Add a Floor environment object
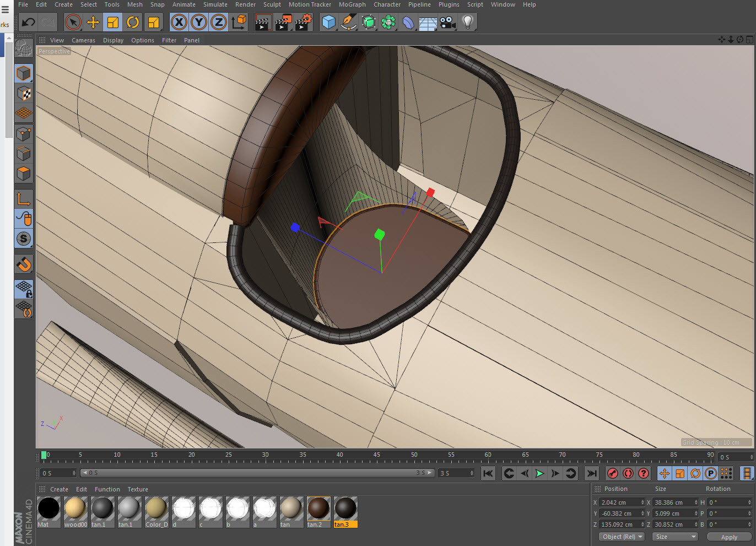The height and width of the screenshot is (546, 756). click(x=428, y=22)
